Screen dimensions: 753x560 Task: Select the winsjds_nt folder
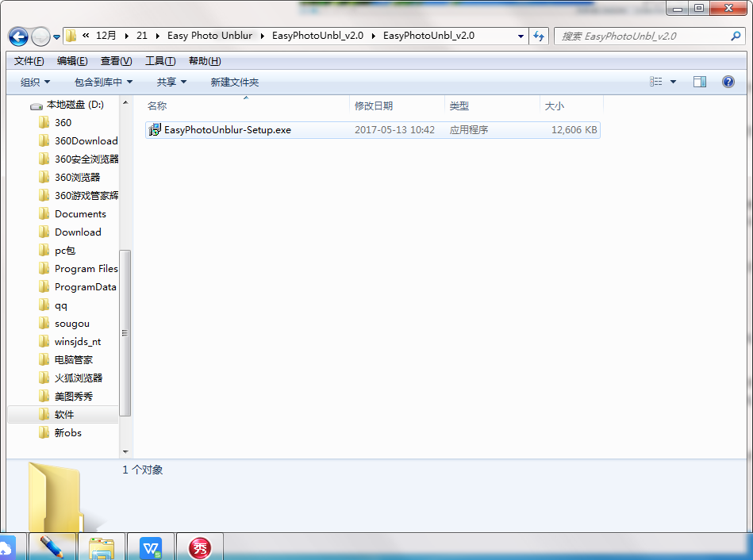point(70,342)
